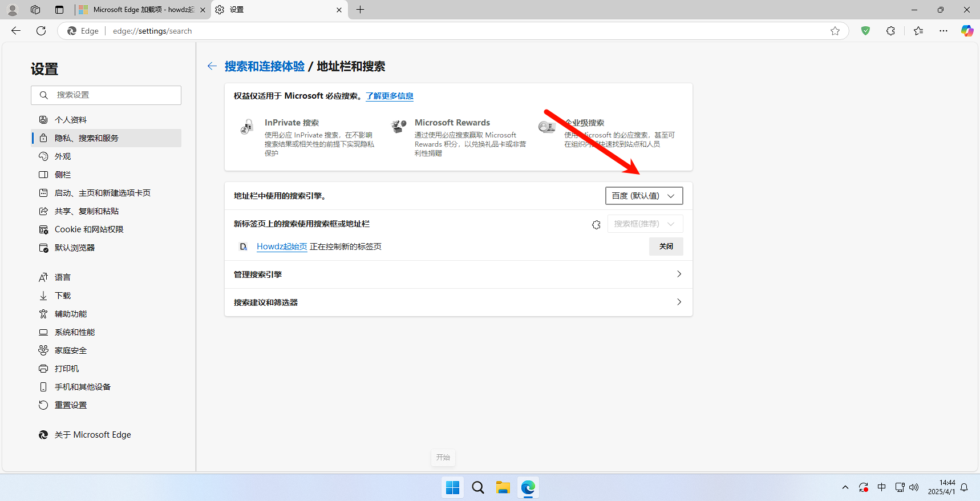
Task: Open 侧栏 settings section
Action: click(106, 175)
